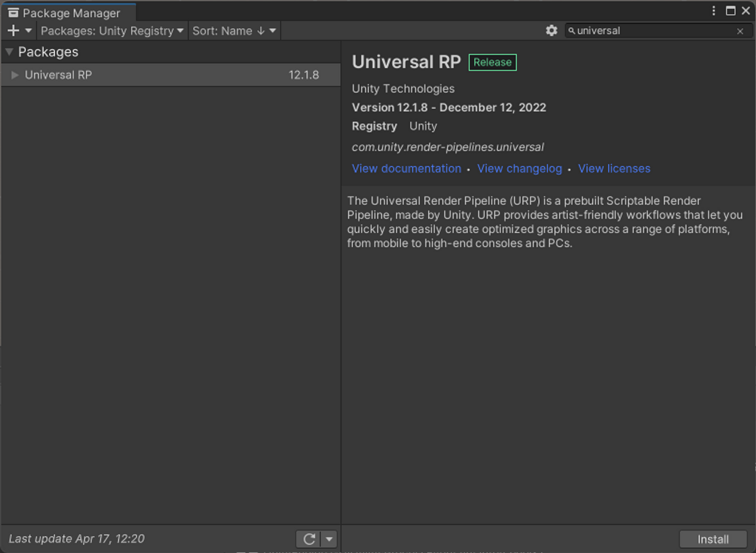Screen dimensions: 756x553
Task: Open the Sort: Name dropdown
Action: pos(234,31)
